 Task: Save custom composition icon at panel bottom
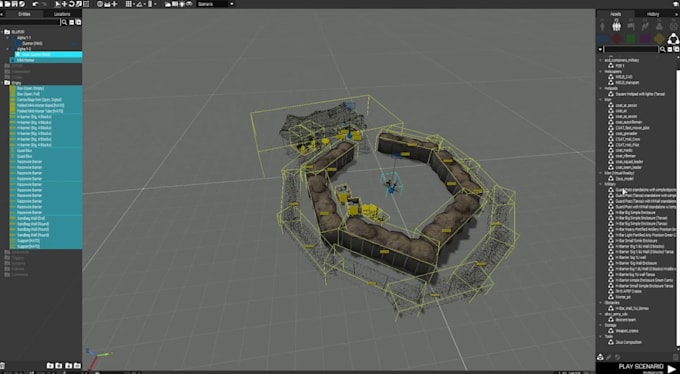click(600, 357)
